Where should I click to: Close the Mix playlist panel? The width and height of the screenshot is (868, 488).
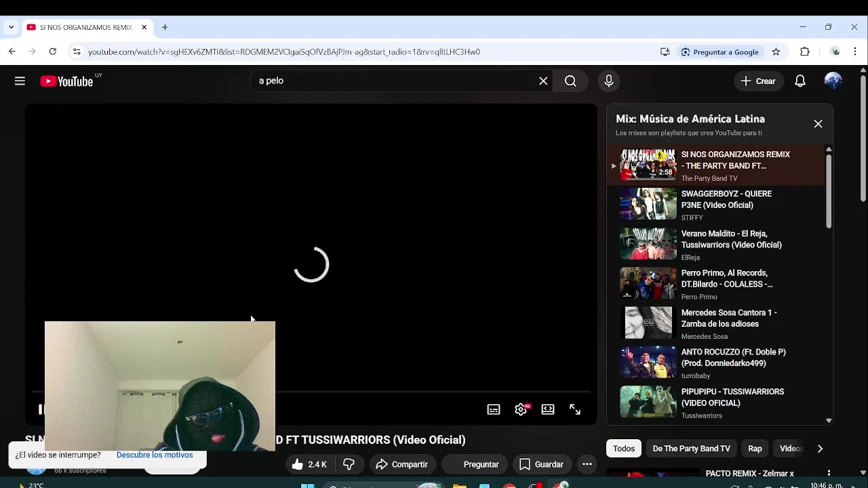818,124
